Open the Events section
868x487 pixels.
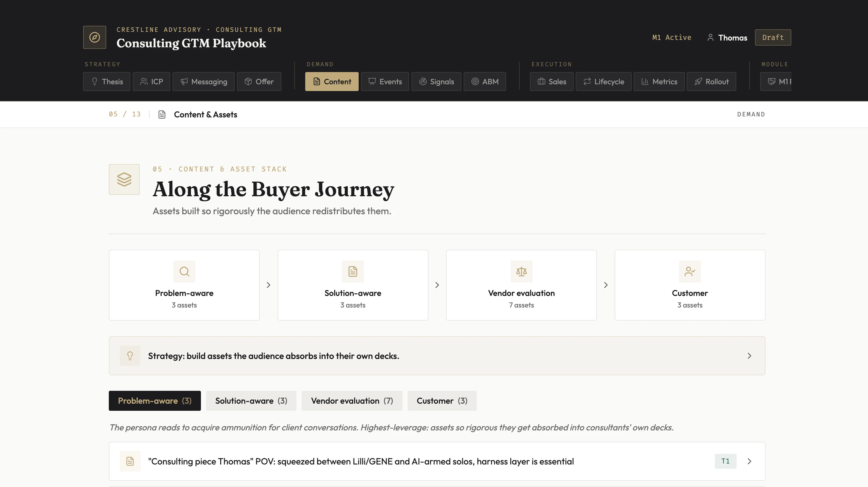click(x=385, y=82)
